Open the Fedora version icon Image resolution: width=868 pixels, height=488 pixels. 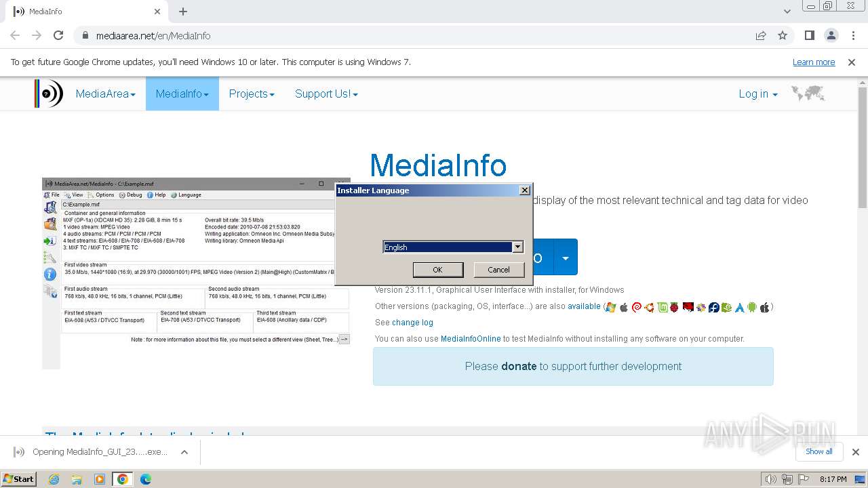coord(714,307)
